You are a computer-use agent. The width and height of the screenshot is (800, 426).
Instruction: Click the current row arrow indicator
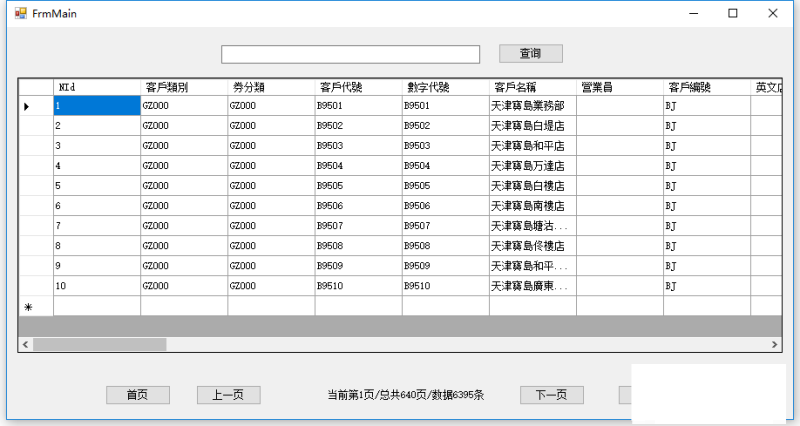click(x=27, y=106)
